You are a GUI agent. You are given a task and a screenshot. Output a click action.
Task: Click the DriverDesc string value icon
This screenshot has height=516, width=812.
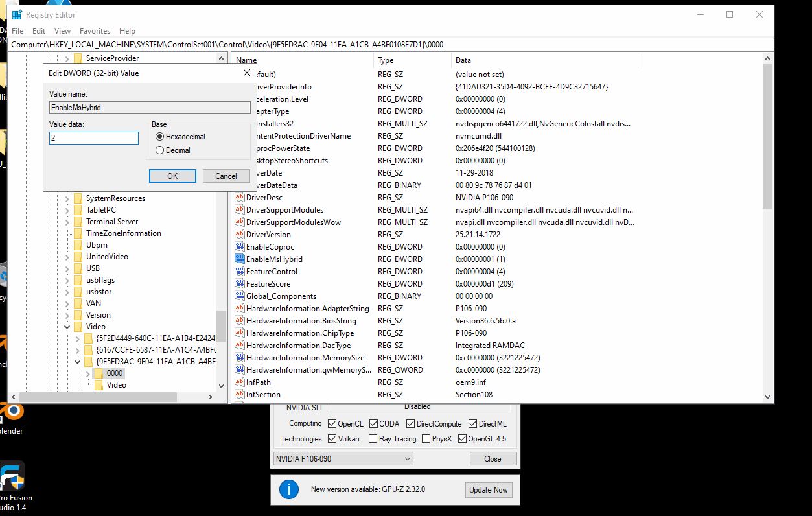(x=240, y=198)
